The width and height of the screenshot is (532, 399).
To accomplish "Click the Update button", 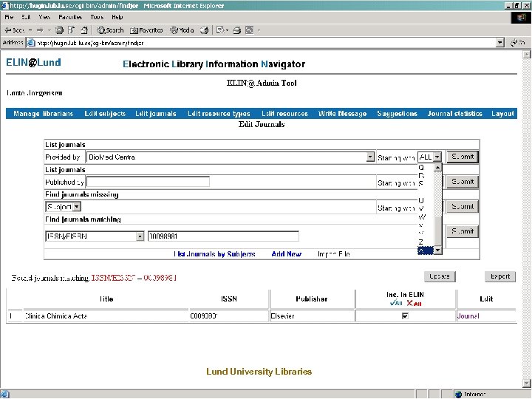I will (440, 276).
